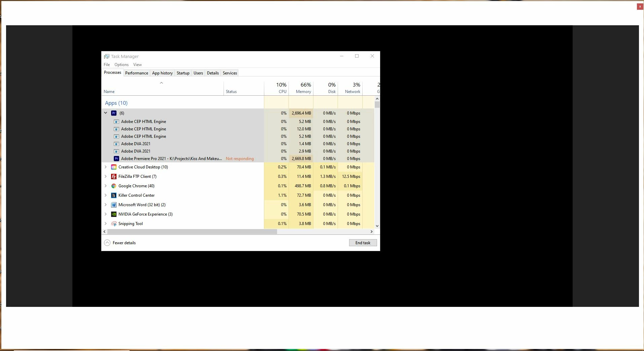644x351 pixels.
Task: Select the Processes tab
Action: [112, 72]
